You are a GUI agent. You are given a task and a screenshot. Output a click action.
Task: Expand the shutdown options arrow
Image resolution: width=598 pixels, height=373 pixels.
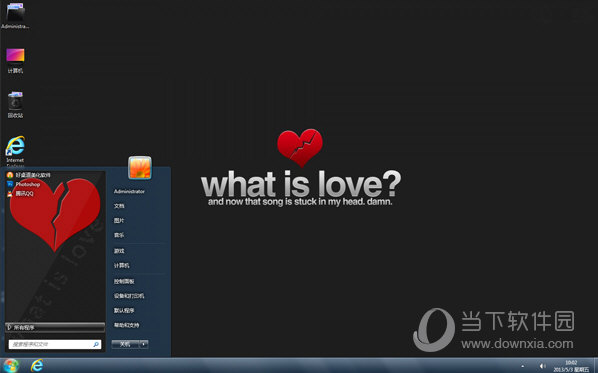(144, 344)
